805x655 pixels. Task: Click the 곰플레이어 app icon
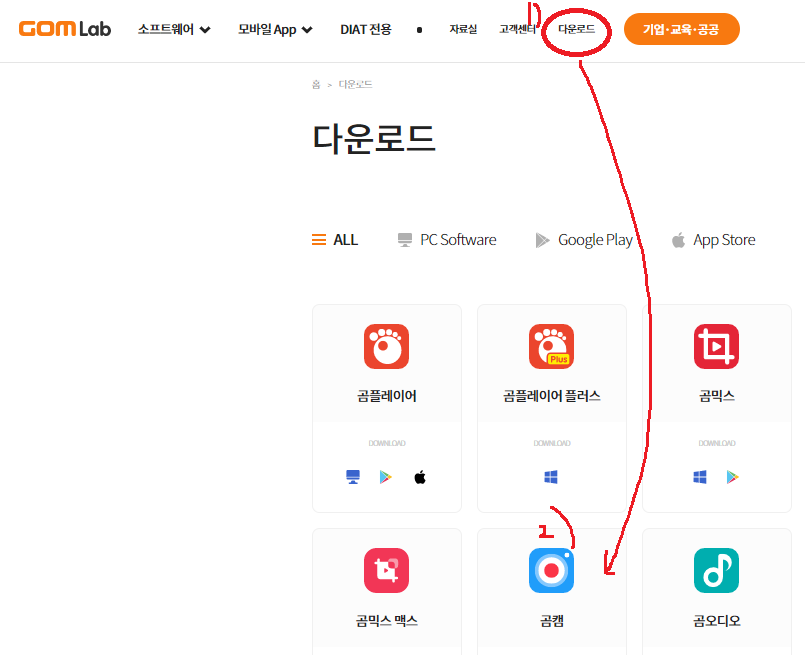[387, 346]
